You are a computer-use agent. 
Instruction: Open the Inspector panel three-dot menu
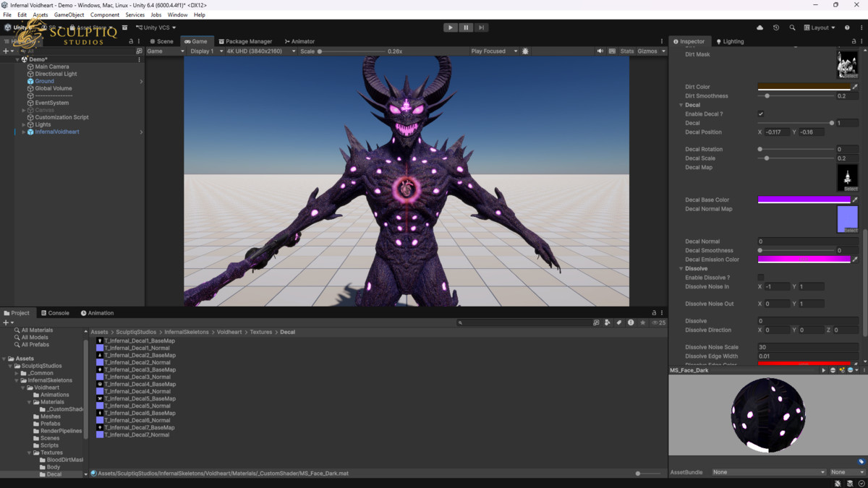(x=861, y=41)
